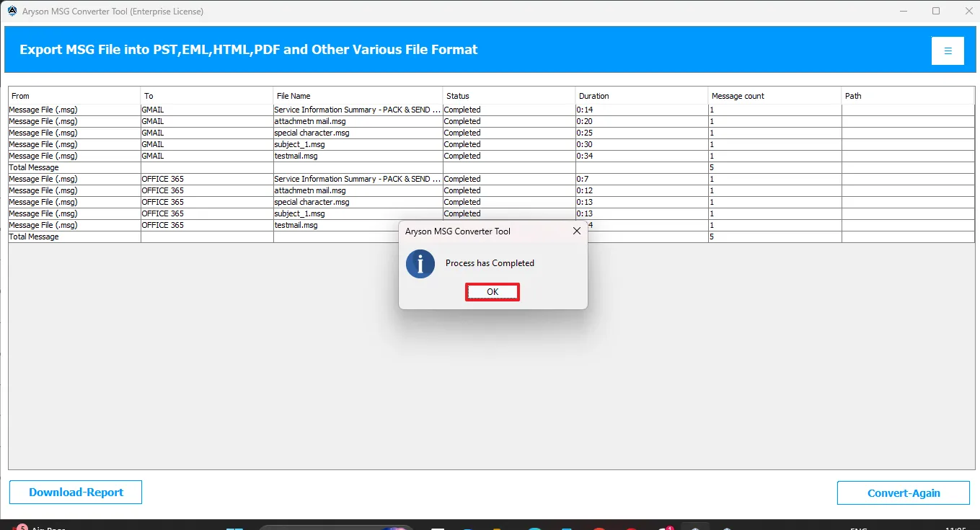This screenshot has width=980, height=530.
Task: Click the Status column header
Action: (x=509, y=96)
